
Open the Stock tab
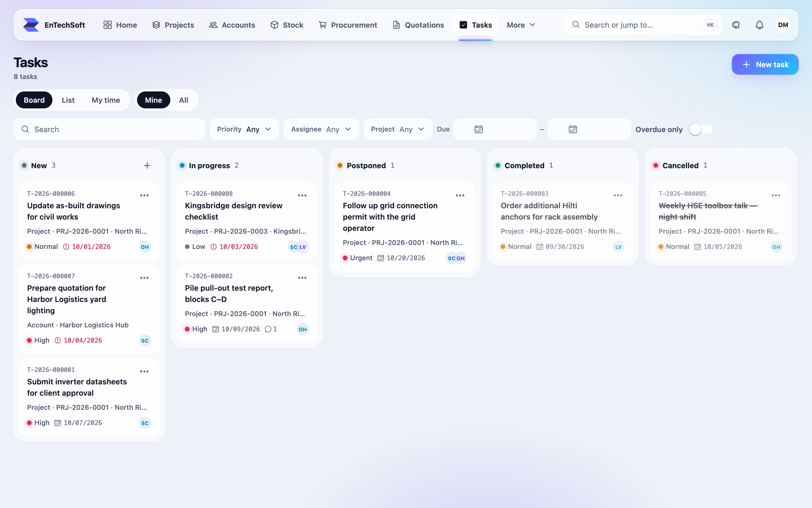tap(287, 25)
